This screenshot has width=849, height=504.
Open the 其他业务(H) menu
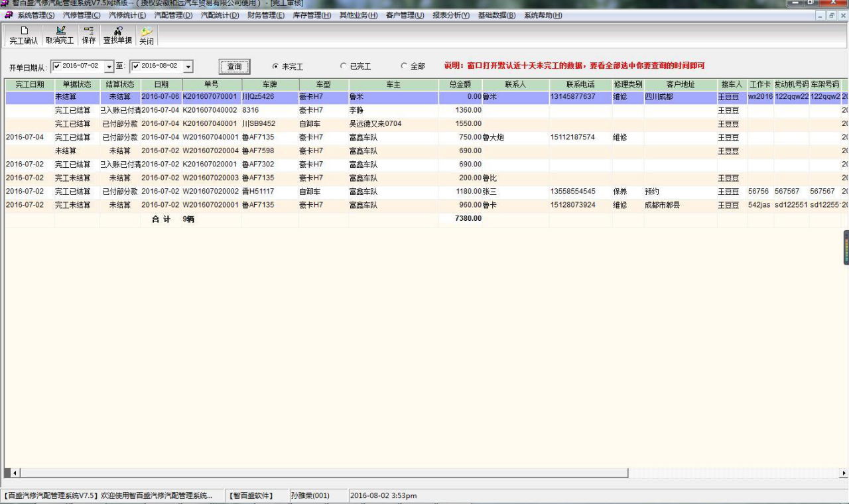[x=358, y=15]
